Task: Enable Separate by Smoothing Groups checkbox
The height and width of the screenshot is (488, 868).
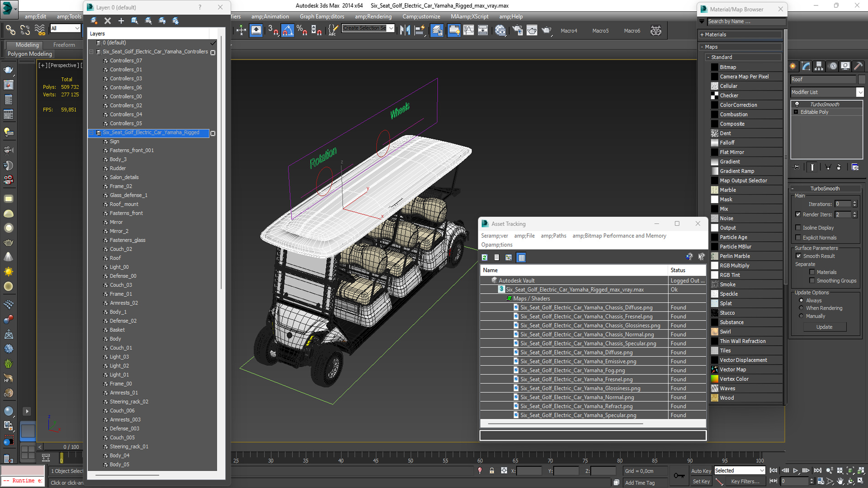Action: point(812,281)
